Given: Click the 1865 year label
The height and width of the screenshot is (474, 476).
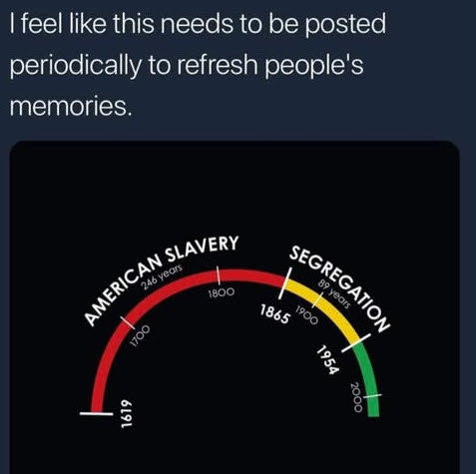Looking at the screenshot, I should (274, 313).
